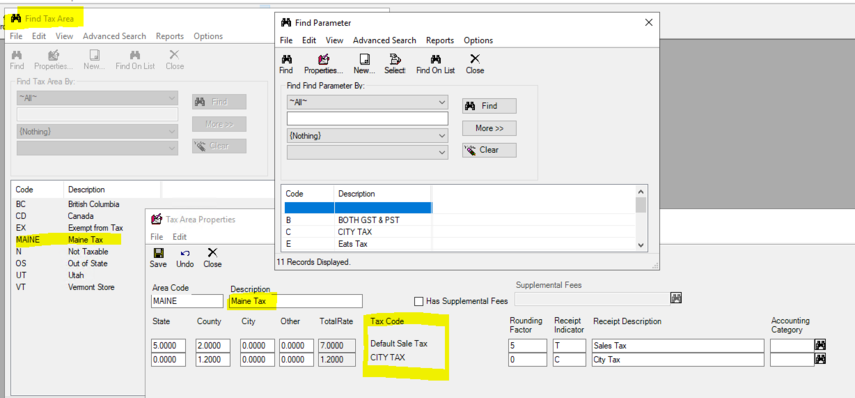
Task: Select British Columbia row in tax area list
Action: click(x=87, y=204)
